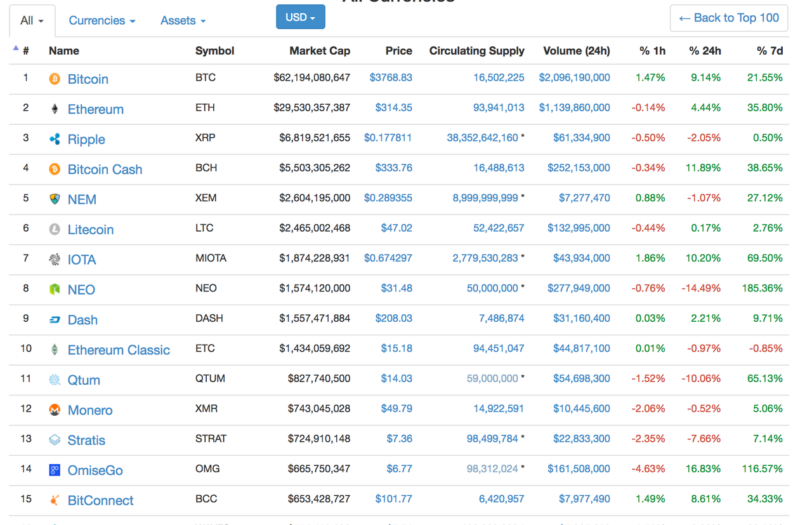Image resolution: width=812 pixels, height=525 pixels.
Task: Open the NEM name link
Action: point(82,200)
